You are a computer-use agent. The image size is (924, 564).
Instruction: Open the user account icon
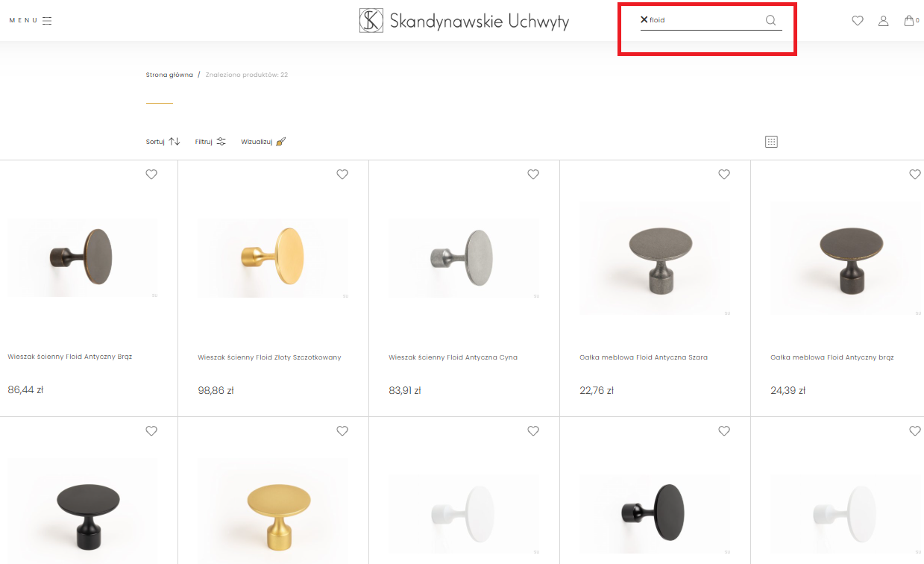[x=884, y=21]
